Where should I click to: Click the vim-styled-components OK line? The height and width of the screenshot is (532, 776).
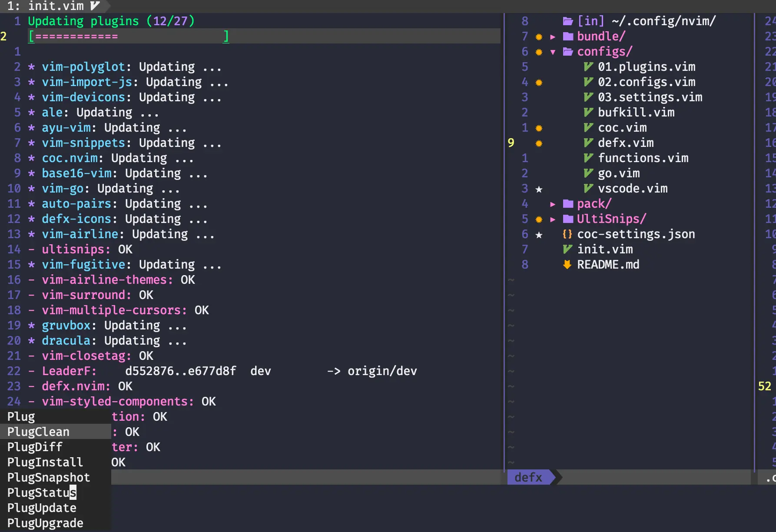click(122, 402)
